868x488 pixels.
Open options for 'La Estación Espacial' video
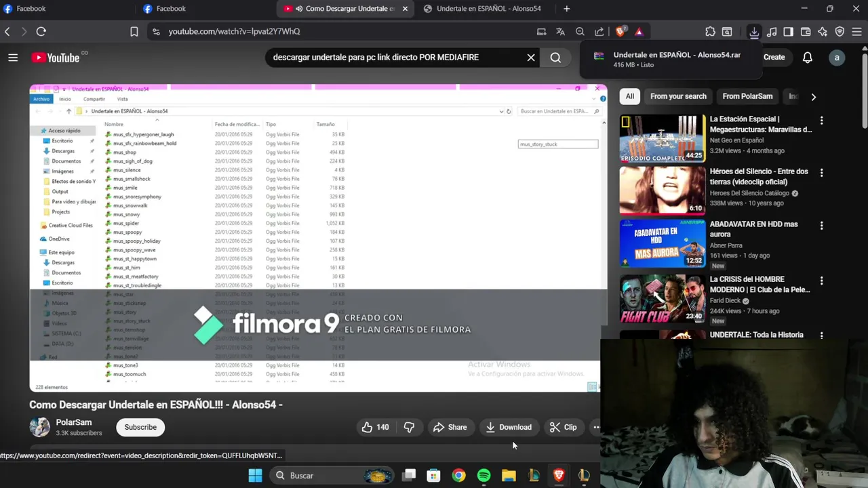pyautogui.click(x=821, y=121)
